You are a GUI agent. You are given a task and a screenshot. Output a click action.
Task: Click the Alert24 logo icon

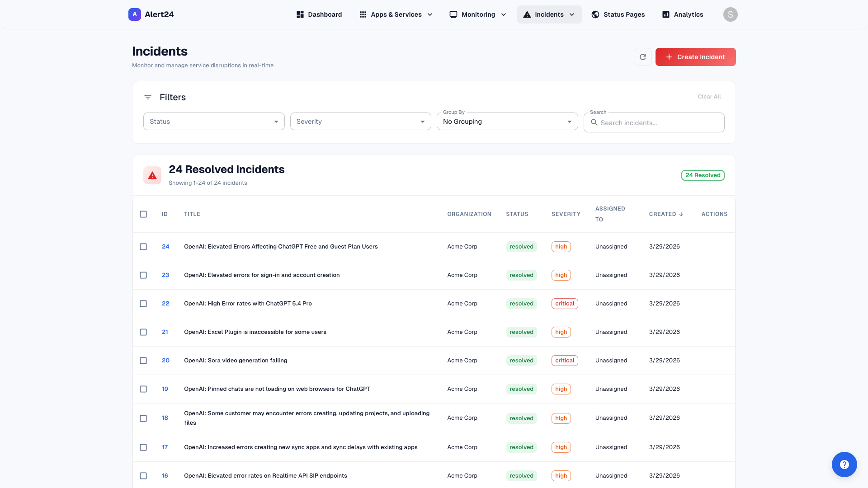(134, 14)
